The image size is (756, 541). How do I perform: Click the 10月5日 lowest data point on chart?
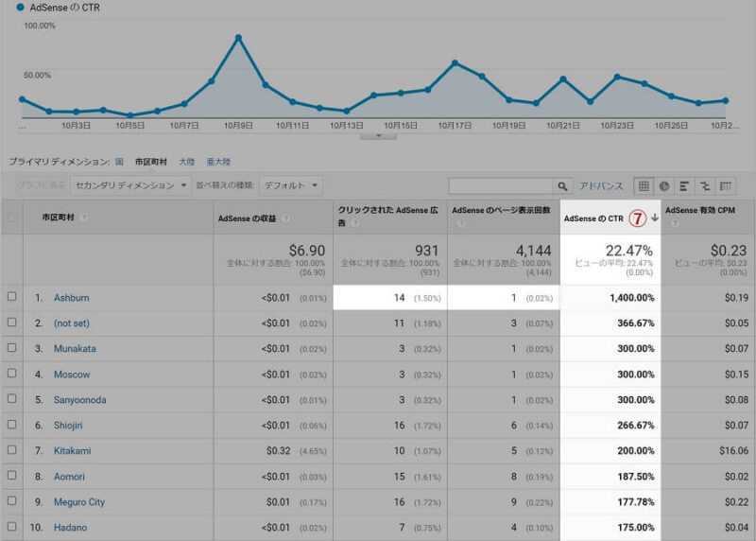point(130,114)
